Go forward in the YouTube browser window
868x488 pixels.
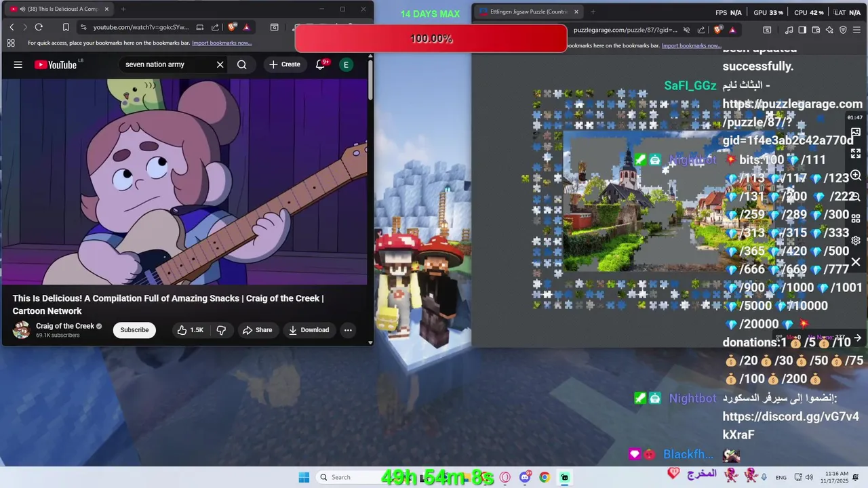pyautogui.click(x=25, y=27)
